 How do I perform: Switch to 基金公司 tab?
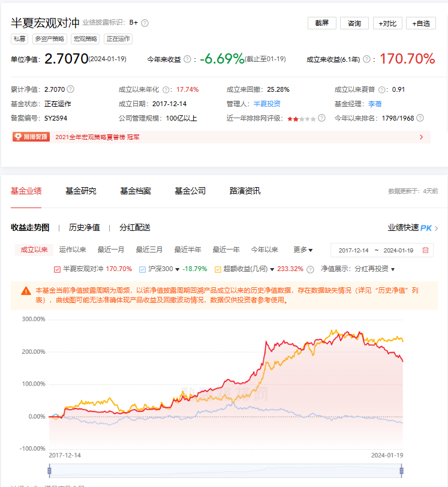click(190, 191)
